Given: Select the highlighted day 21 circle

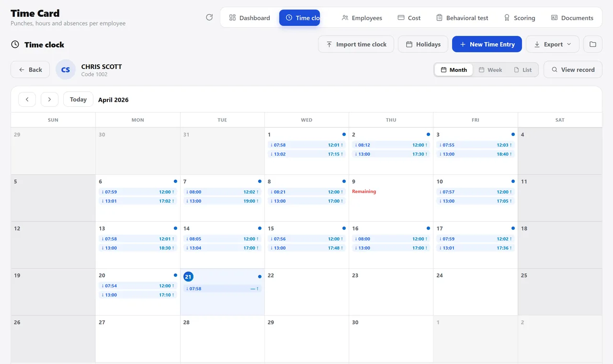Looking at the screenshot, I should [188, 276].
